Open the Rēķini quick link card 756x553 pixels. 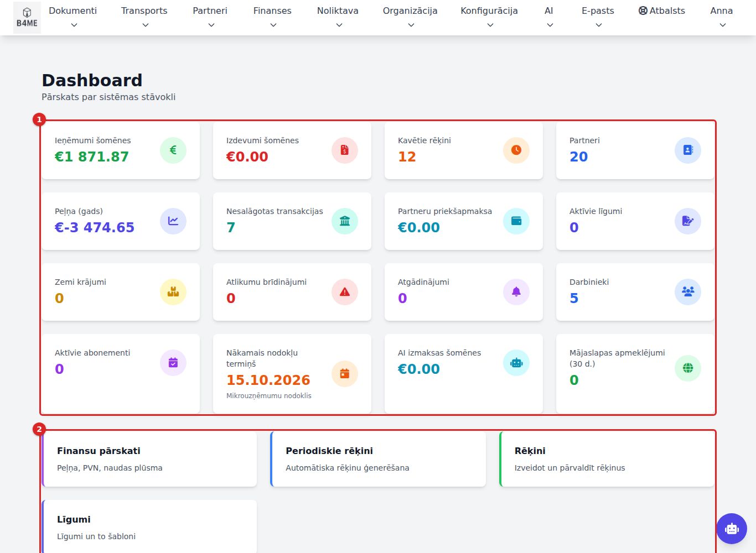point(607,459)
